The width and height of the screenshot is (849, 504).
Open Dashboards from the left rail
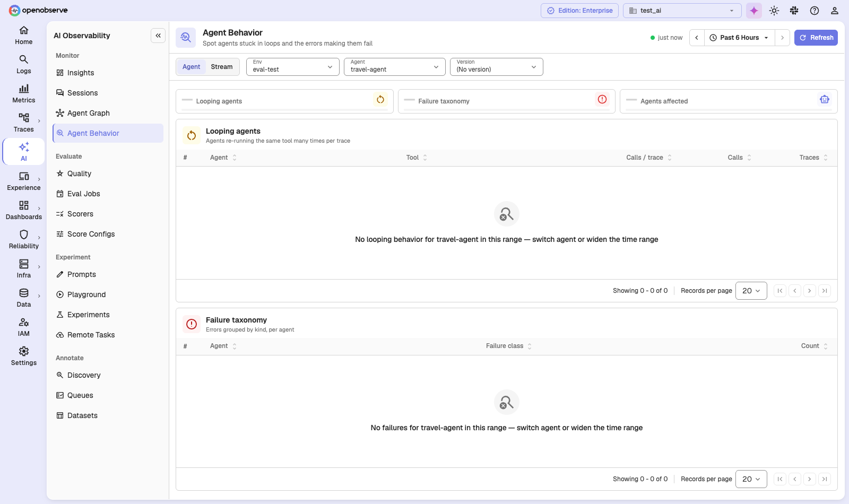point(24,211)
